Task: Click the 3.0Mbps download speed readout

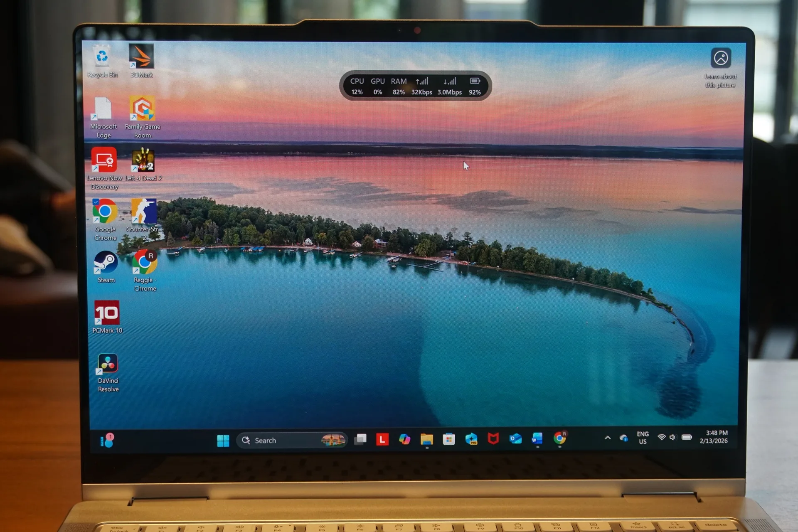Action: point(450,86)
